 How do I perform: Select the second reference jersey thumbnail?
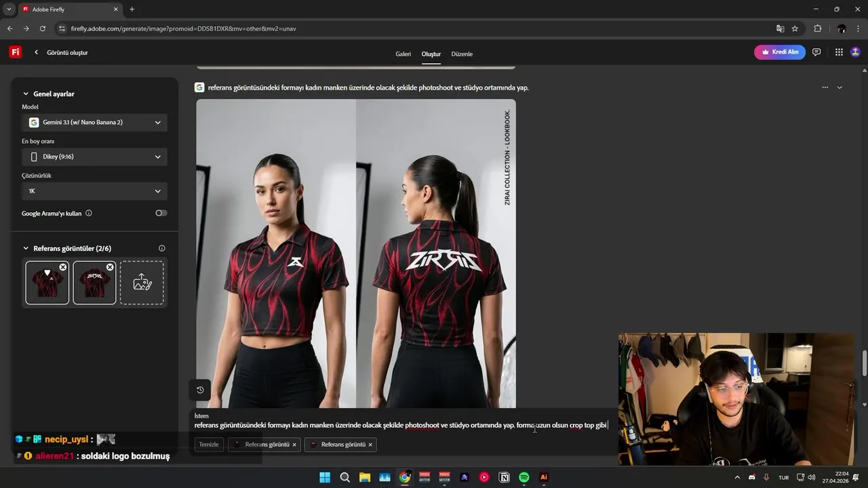coord(94,283)
